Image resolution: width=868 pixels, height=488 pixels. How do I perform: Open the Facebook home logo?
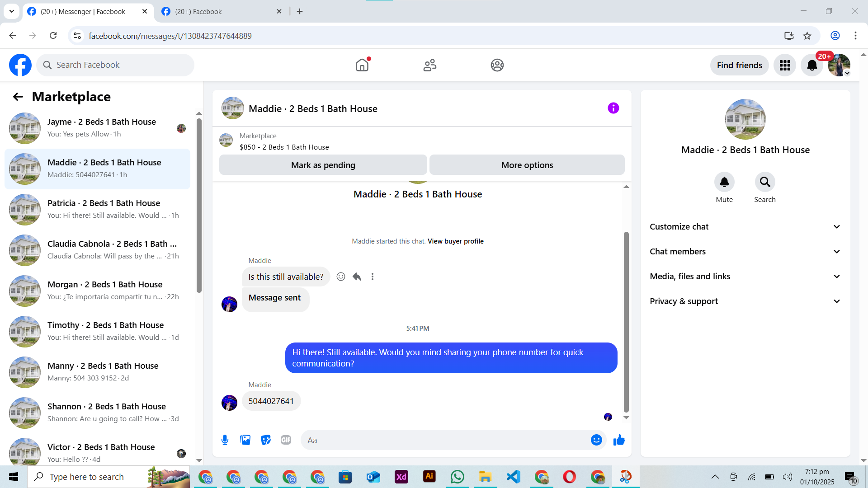point(20,65)
